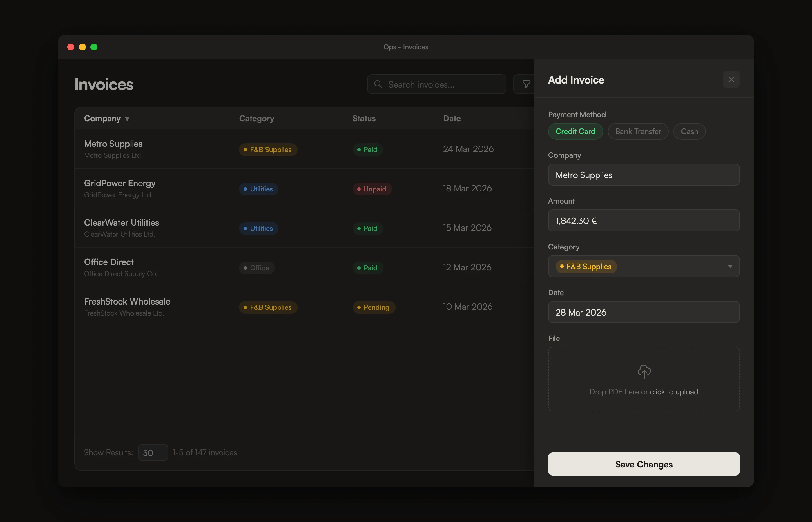Click Paid status on Metro Supplies row
The image size is (812, 522).
coord(367,149)
